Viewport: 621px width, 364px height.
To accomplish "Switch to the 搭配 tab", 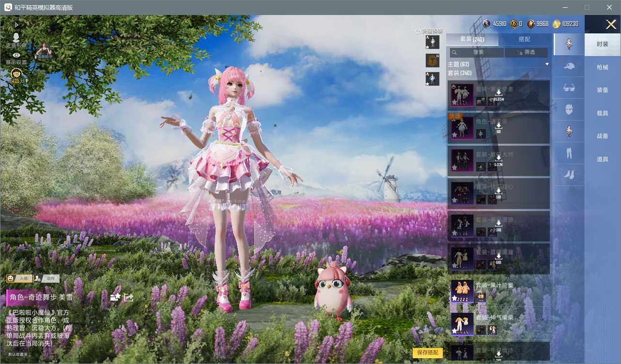I will tap(525, 39).
